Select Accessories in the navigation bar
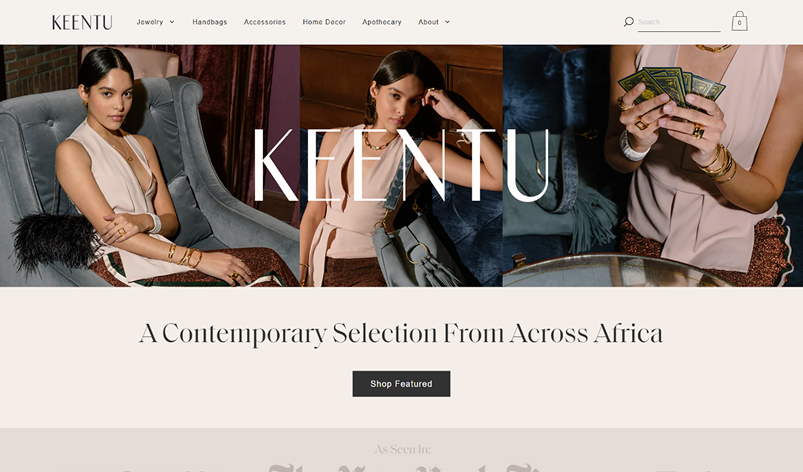Viewport: 803px width, 472px height. coord(265,22)
